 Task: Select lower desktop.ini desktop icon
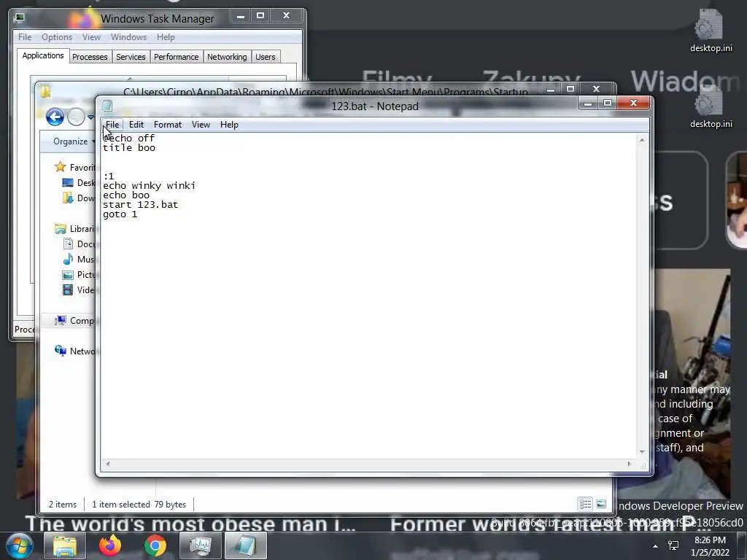[711, 106]
